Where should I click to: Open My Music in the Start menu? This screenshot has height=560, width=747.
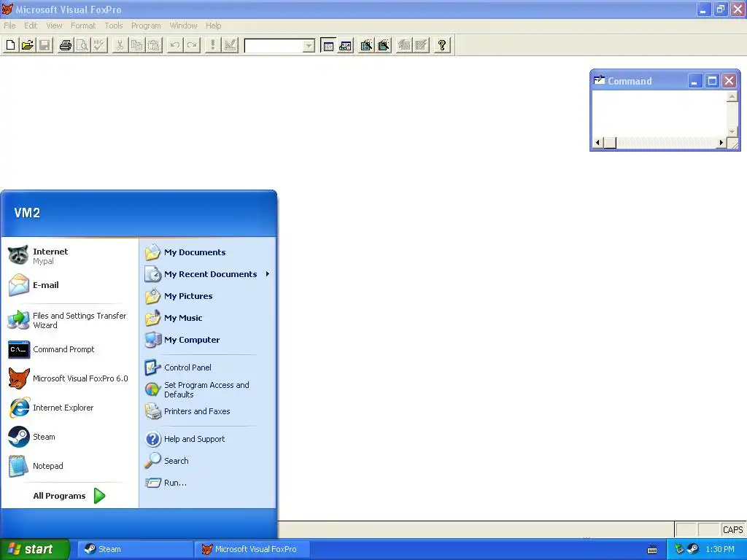coord(208,318)
